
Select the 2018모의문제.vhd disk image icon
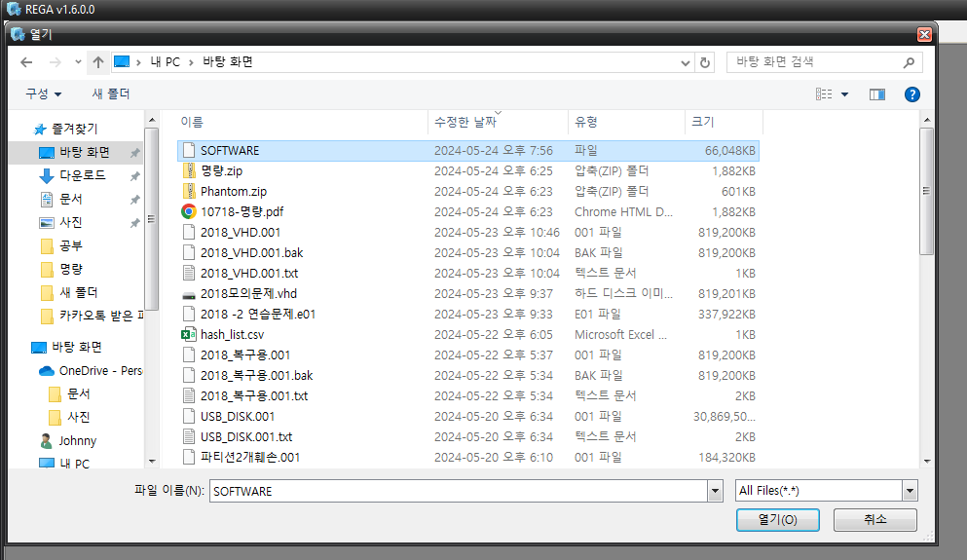point(189,295)
